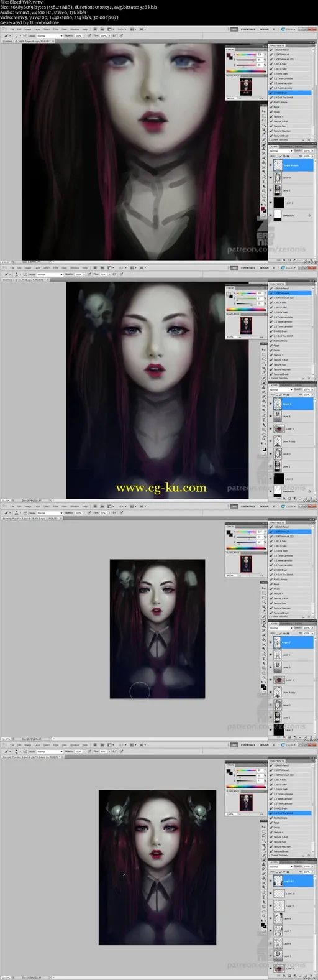The image size is (318, 980).
Task: Click the hue slider in second frame Color panel
Action: (246, 294)
